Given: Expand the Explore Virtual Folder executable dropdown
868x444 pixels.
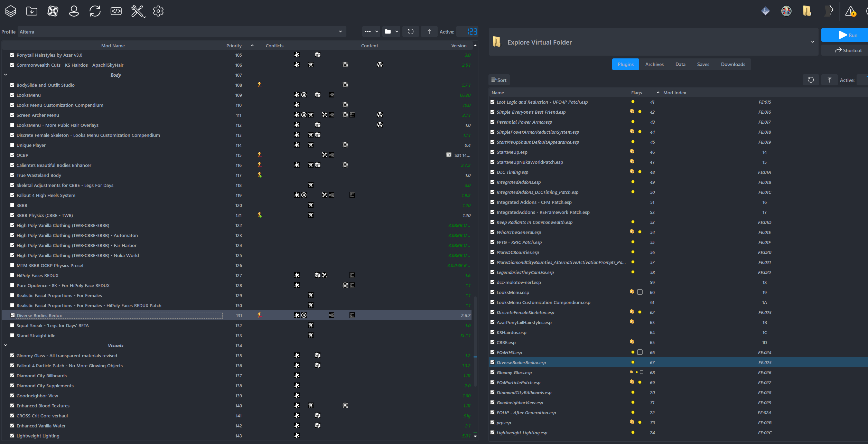Looking at the screenshot, I should (812, 42).
